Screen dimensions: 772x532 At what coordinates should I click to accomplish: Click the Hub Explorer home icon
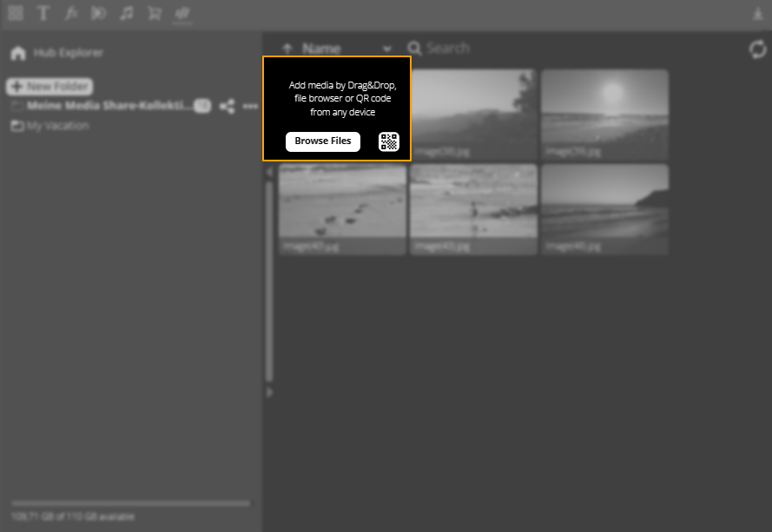click(x=17, y=53)
